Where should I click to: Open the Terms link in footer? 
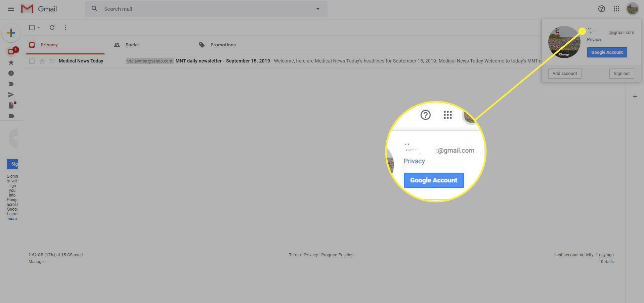(295, 255)
